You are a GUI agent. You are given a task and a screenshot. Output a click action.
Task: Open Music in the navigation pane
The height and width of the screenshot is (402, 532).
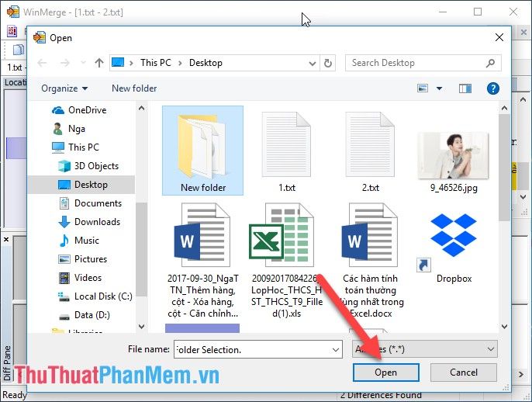79,241
